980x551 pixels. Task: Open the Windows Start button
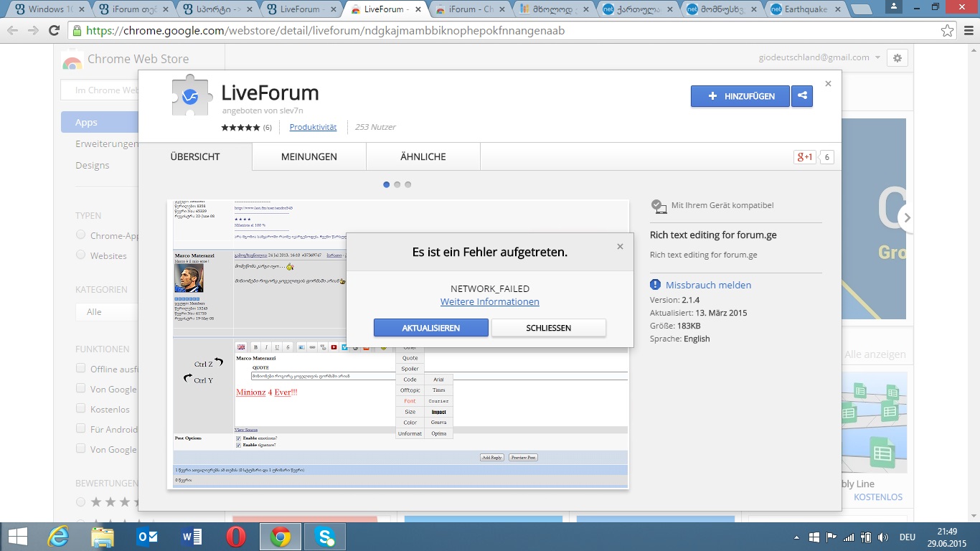point(18,537)
